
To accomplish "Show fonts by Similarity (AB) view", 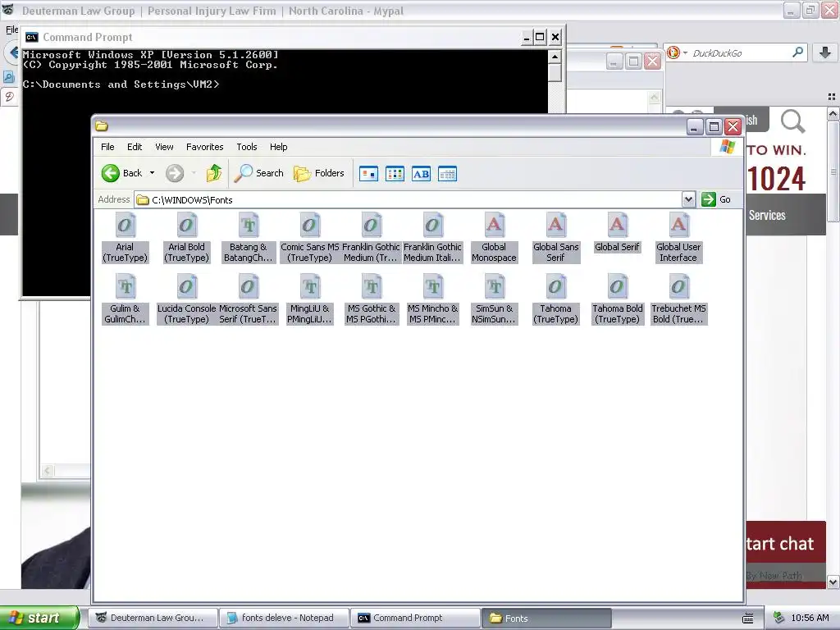I will [x=421, y=174].
